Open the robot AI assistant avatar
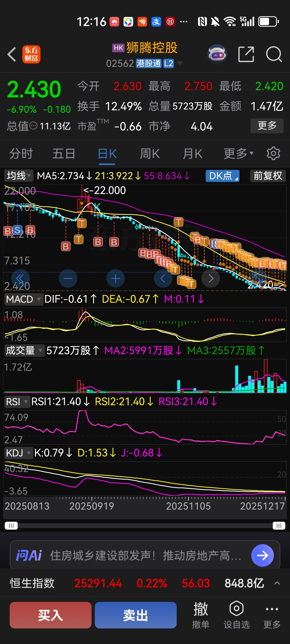Screen dimensions: 290x644 (x=217, y=54)
